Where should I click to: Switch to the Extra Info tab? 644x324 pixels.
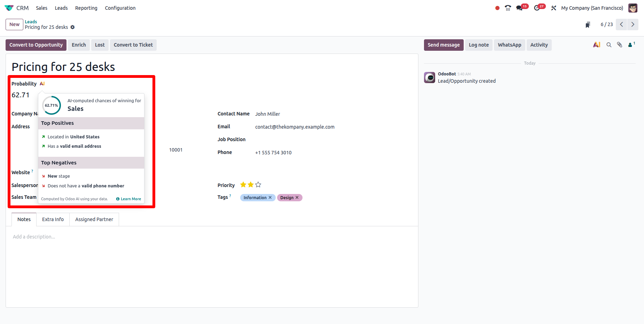click(x=53, y=219)
